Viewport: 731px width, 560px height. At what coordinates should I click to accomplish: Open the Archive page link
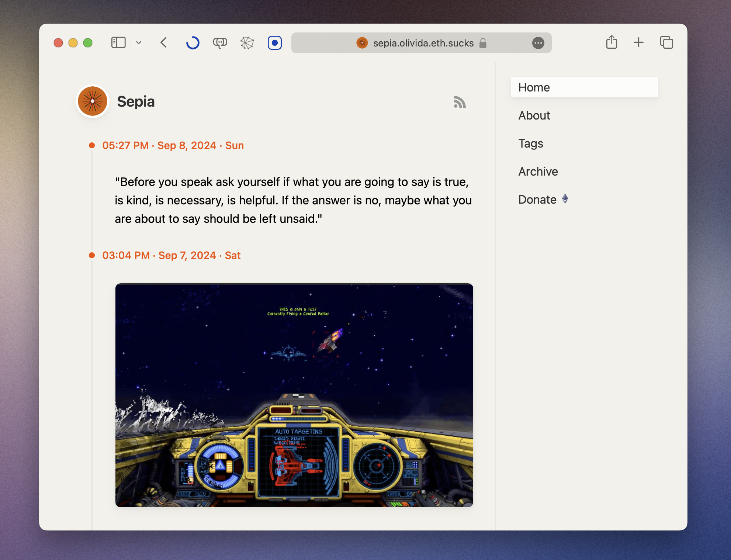click(538, 172)
